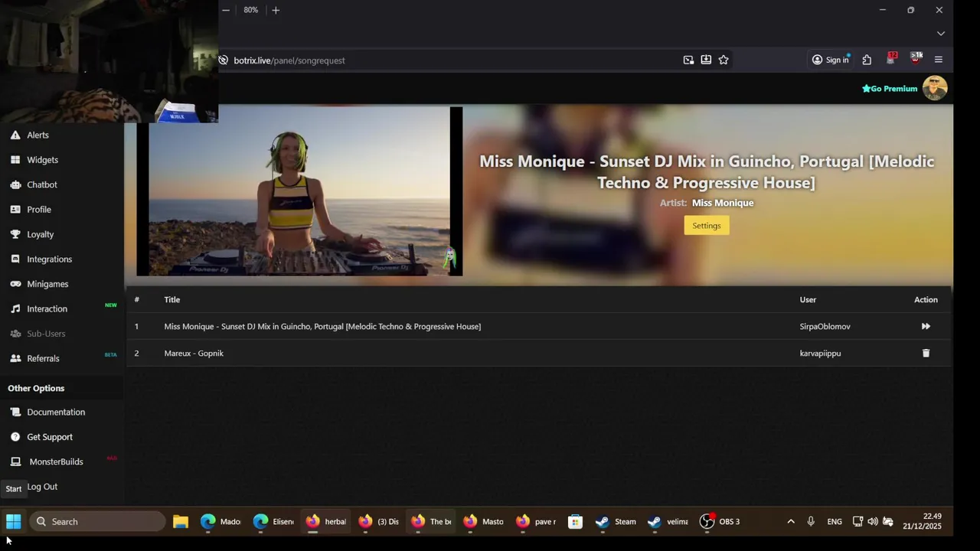Image resolution: width=980 pixels, height=551 pixels.
Task: Open the user avatar in the header
Action: [935, 88]
